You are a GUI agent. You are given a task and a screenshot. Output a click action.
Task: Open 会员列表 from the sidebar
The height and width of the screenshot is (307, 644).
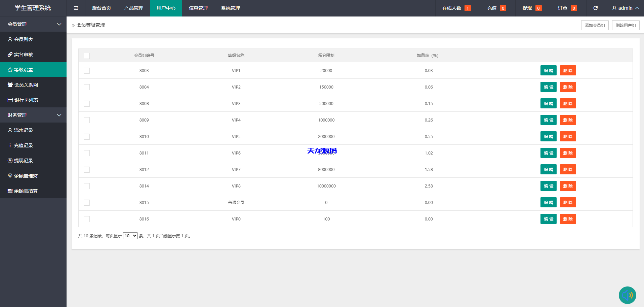point(24,39)
